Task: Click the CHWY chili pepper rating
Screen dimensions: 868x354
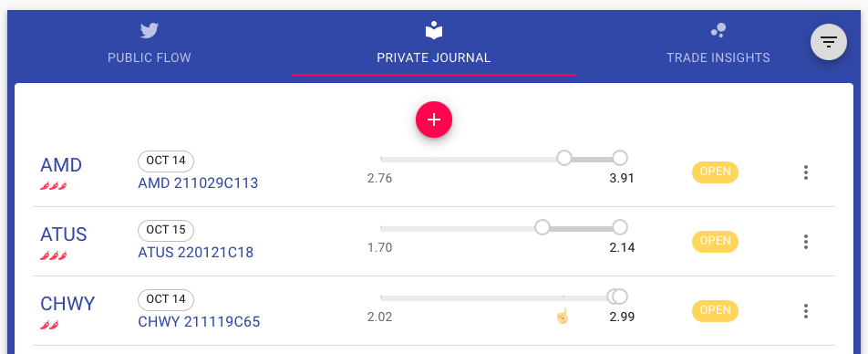Action: (49, 325)
